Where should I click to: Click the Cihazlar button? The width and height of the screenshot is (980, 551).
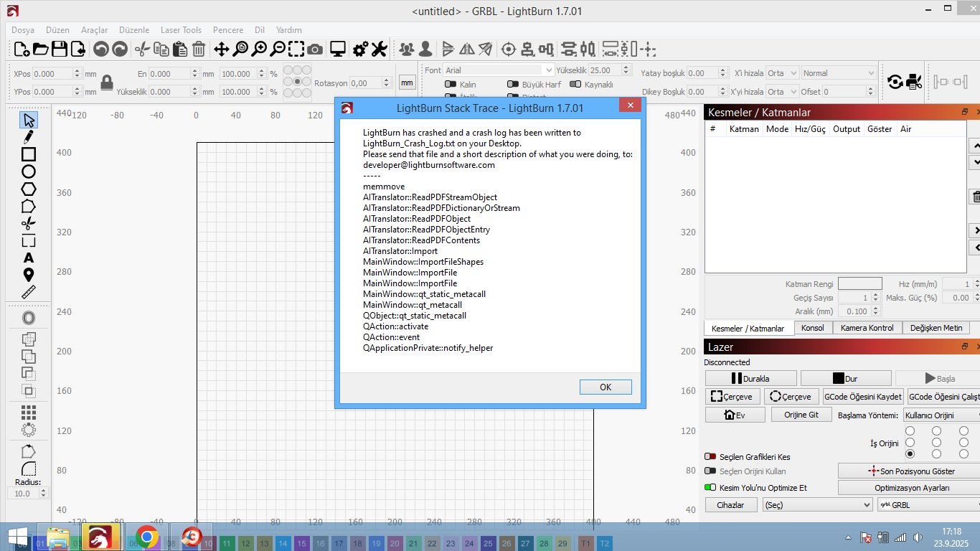[730, 505]
